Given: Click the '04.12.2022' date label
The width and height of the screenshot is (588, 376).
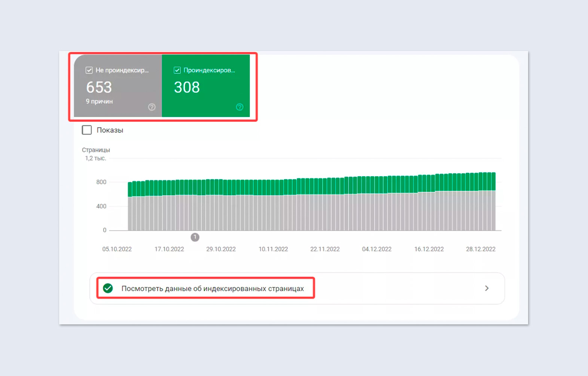Looking at the screenshot, I should click(x=377, y=249).
